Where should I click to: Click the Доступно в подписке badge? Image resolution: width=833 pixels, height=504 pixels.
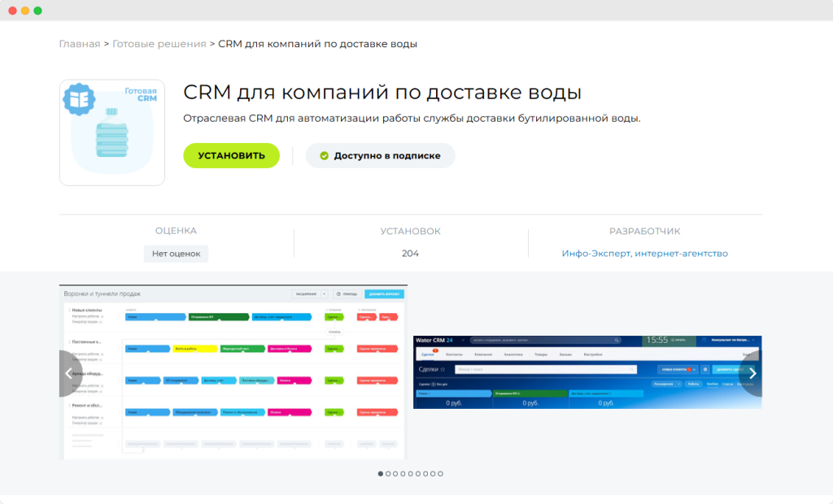click(x=380, y=155)
